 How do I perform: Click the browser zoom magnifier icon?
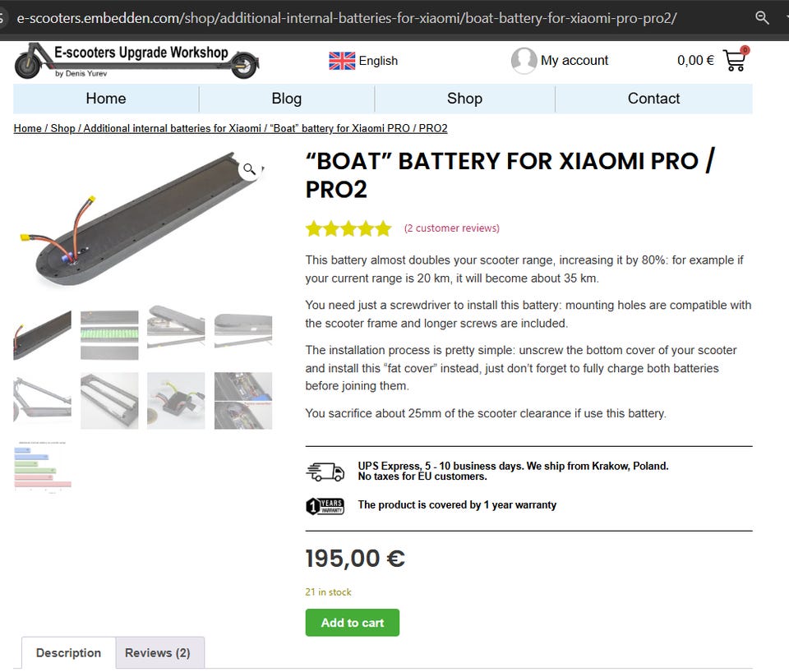[763, 17]
